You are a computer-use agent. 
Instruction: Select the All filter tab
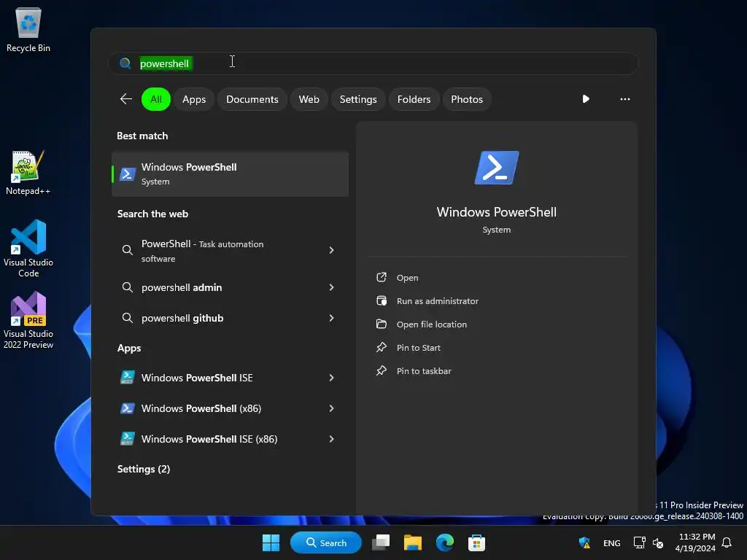pyautogui.click(x=156, y=99)
